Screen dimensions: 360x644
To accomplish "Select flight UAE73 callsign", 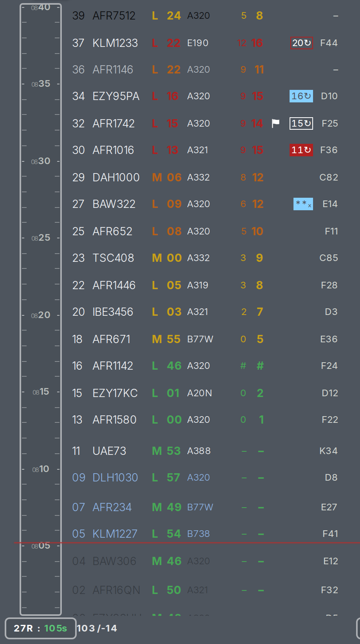I will point(109,451).
